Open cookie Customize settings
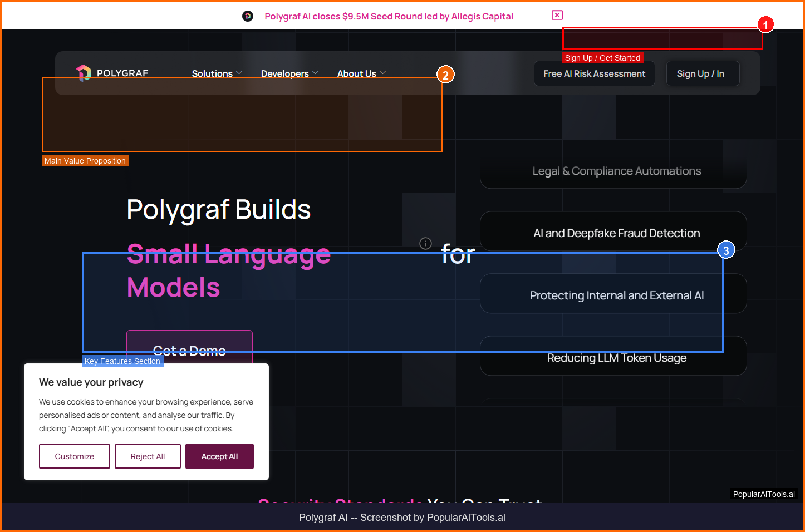 point(75,456)
